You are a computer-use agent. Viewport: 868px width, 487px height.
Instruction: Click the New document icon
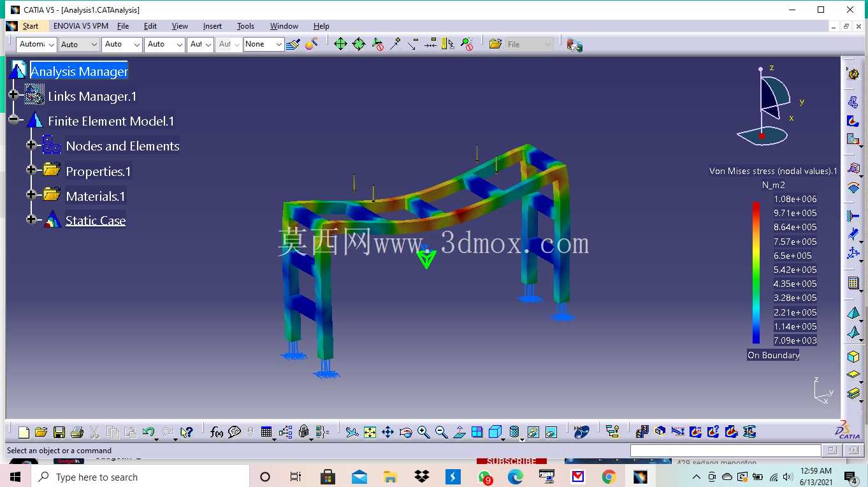pyautogui.click(x=24, y=432)
